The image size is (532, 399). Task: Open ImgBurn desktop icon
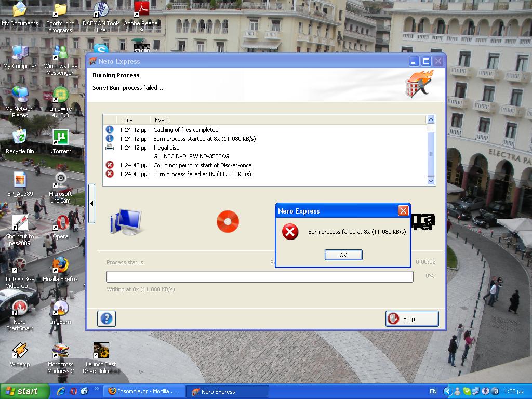click(x=60, y=312)
